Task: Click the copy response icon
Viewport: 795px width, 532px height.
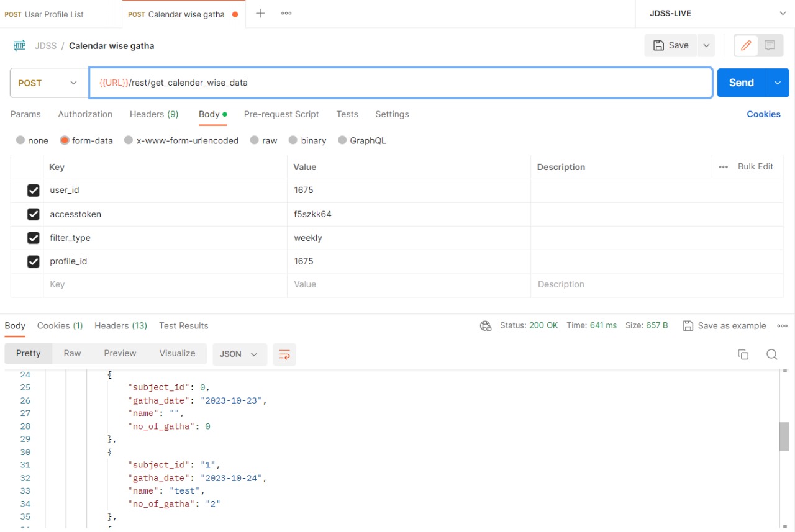Action: [743, 354]
